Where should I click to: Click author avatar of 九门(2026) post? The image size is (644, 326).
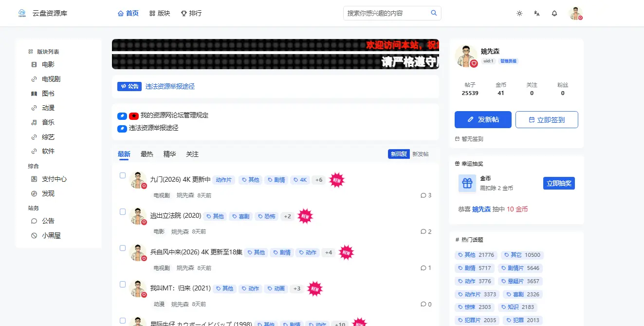pyautogui.click(x=138, y=180)
